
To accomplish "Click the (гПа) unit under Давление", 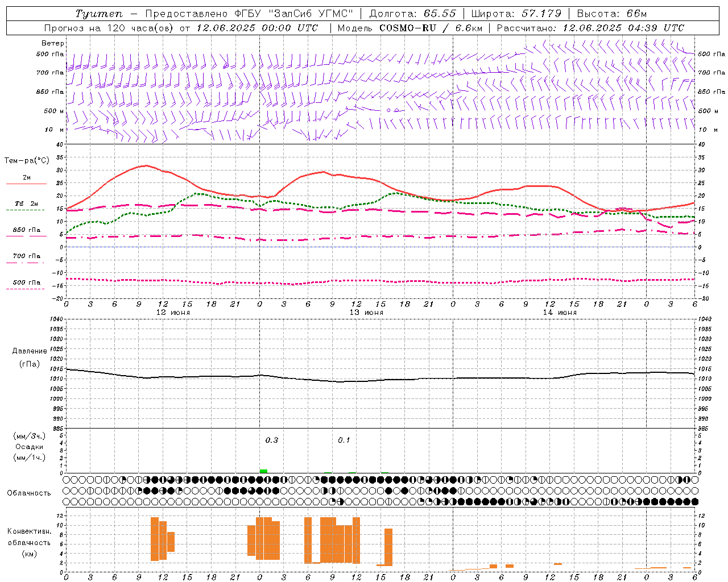I will [30, 364].
